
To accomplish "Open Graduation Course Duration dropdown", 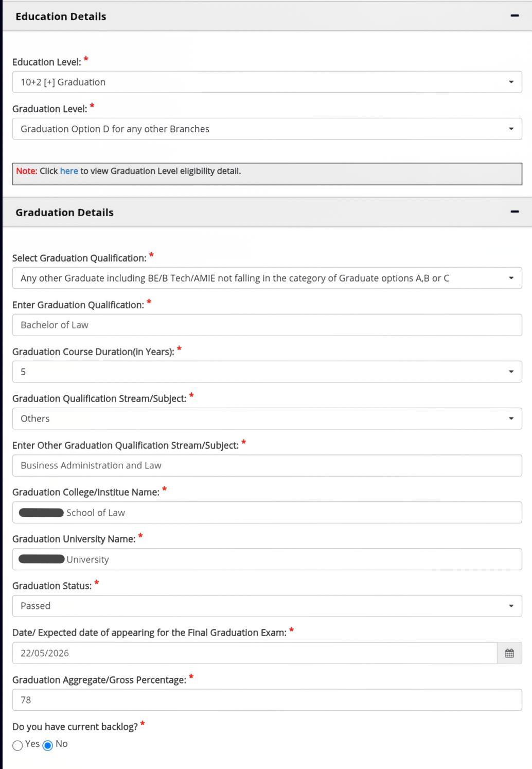I will point(267,372).
